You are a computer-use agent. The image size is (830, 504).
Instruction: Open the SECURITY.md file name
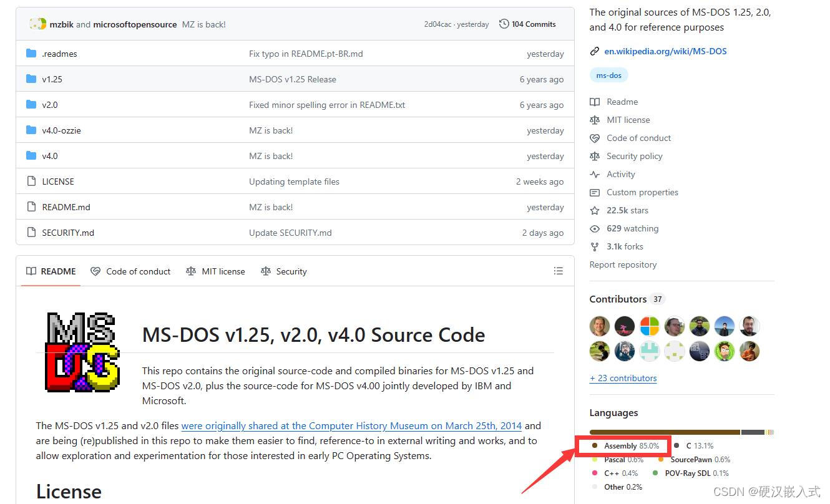(x=68, y=233)
